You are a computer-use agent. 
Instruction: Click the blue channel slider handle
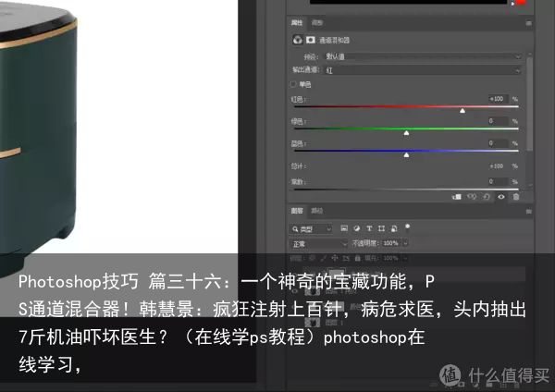pyautogui.click(x=406, y=155)
